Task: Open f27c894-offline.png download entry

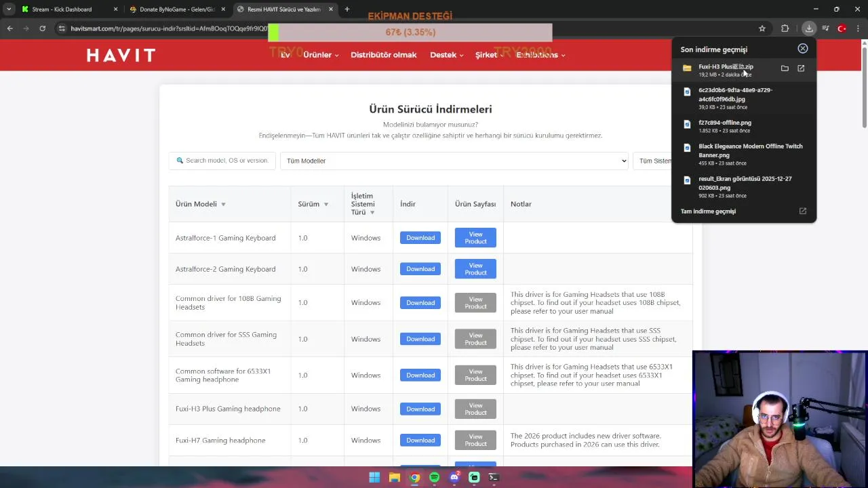Action: pyautogui.click(x=744, y=126)
